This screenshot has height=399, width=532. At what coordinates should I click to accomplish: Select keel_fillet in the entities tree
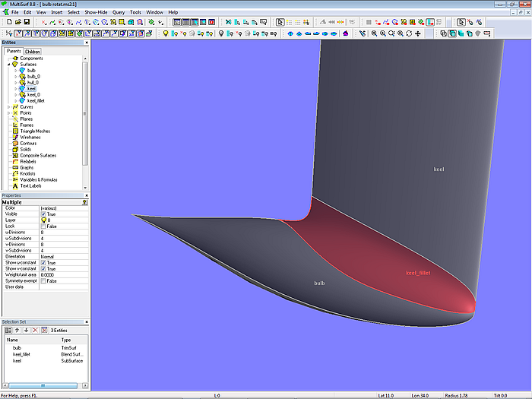tap(36, 100)
